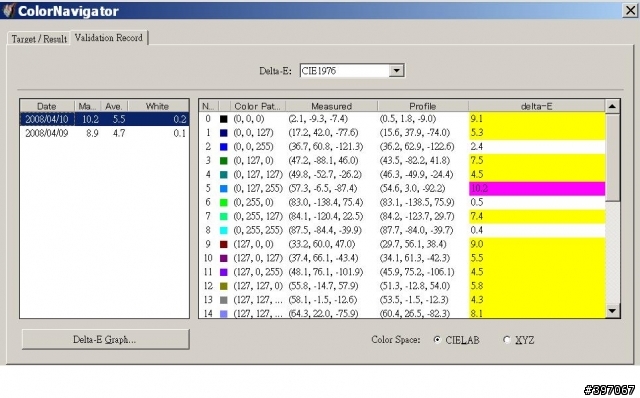The width and height of the screenshot is (640, 398).
Task: Select the CIELAB color space radio
Action: [437, 340]
